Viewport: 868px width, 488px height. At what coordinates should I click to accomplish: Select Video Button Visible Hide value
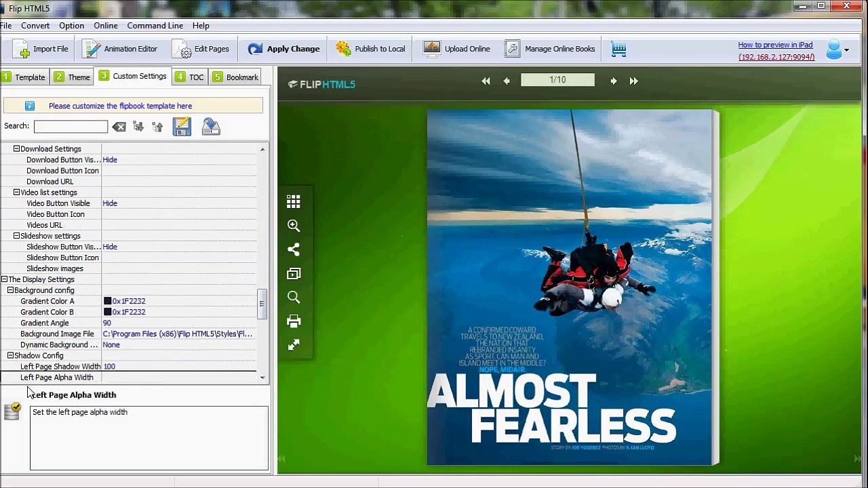tap(110, 203)
